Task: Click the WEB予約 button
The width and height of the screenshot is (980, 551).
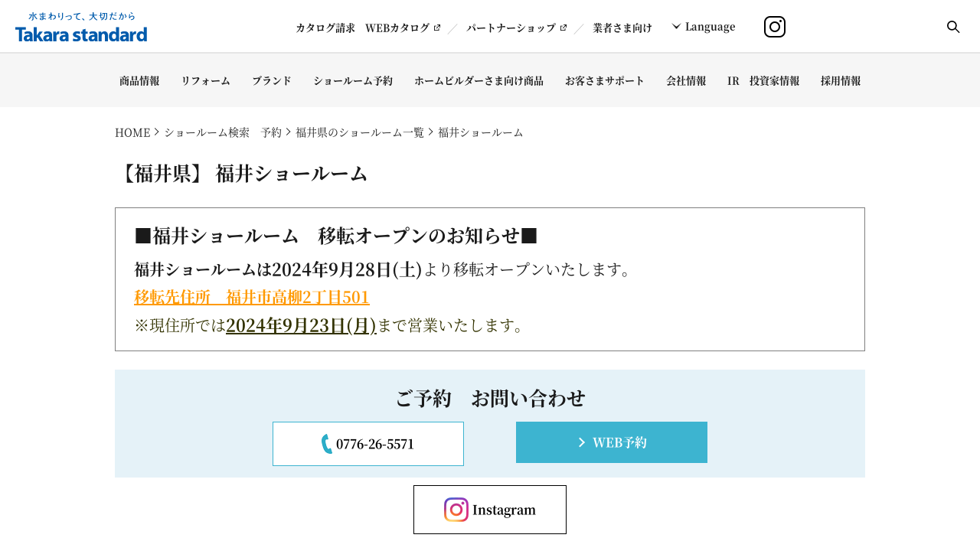Action: 611,442
